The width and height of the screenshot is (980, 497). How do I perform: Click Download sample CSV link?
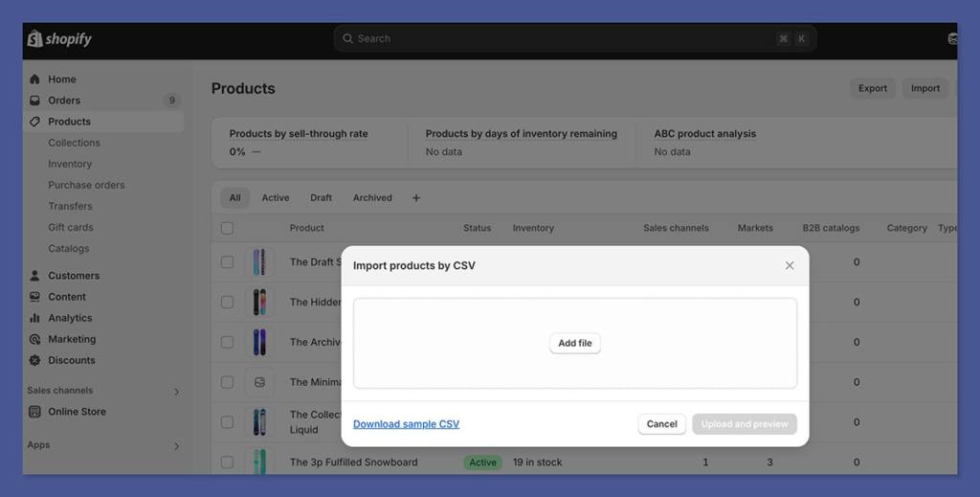click(x=406, y=424)
